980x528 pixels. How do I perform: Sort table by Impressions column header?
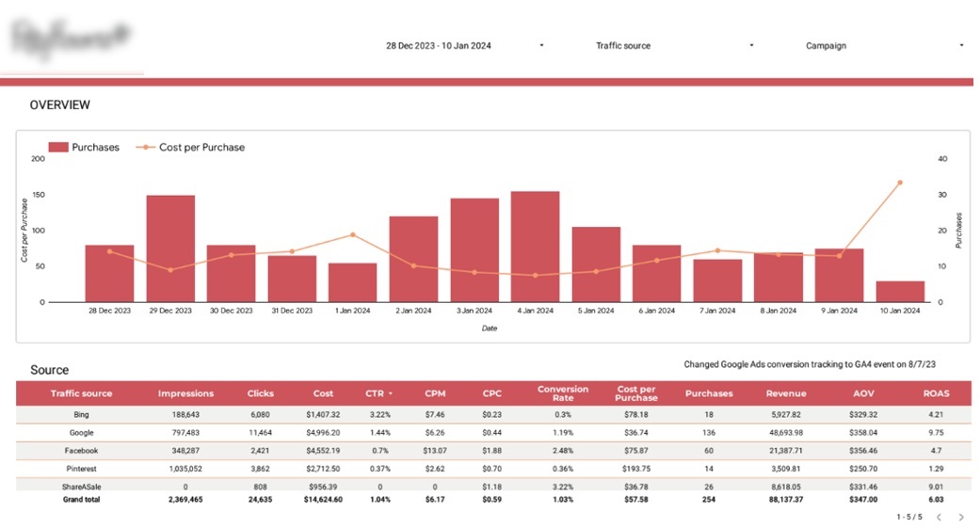point(185,393)
